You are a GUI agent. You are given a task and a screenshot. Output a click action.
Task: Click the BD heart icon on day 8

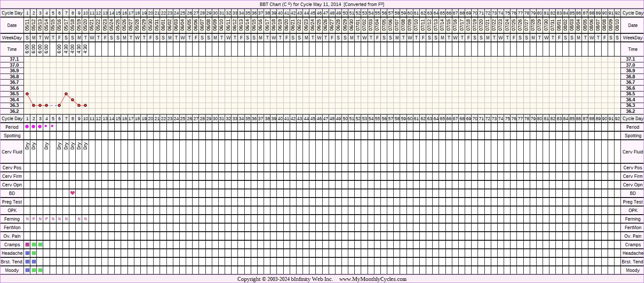72,193
